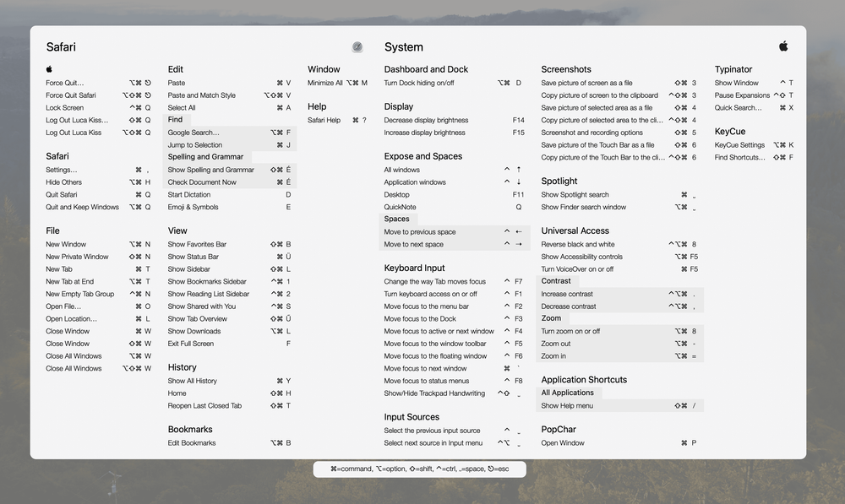Viewport: 845px width, 504px height.
Task: Click Increase display brightness
Action: (x=454, y=133)
